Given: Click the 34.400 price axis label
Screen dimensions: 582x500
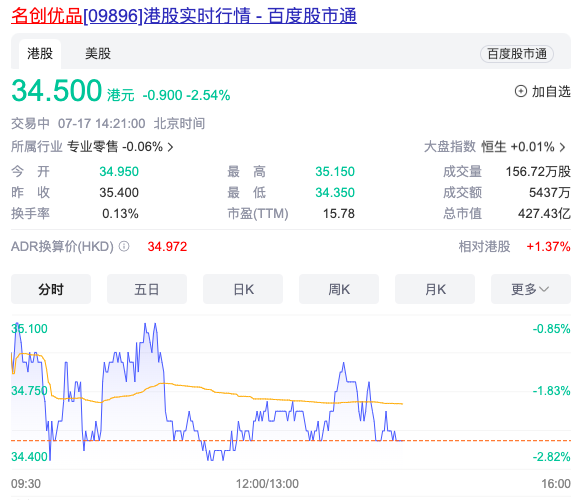Looking at the screenshot, I should pyautogui.click(x=29, y=457).
